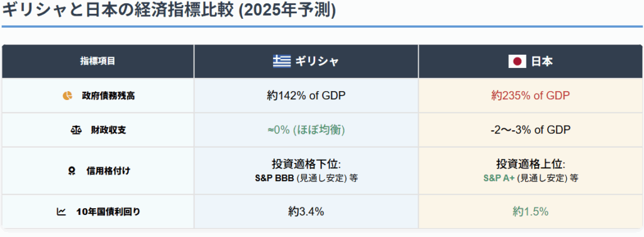Click the 10年国債利回り row label
644x237 pixels.
click(x=108, y=212)
